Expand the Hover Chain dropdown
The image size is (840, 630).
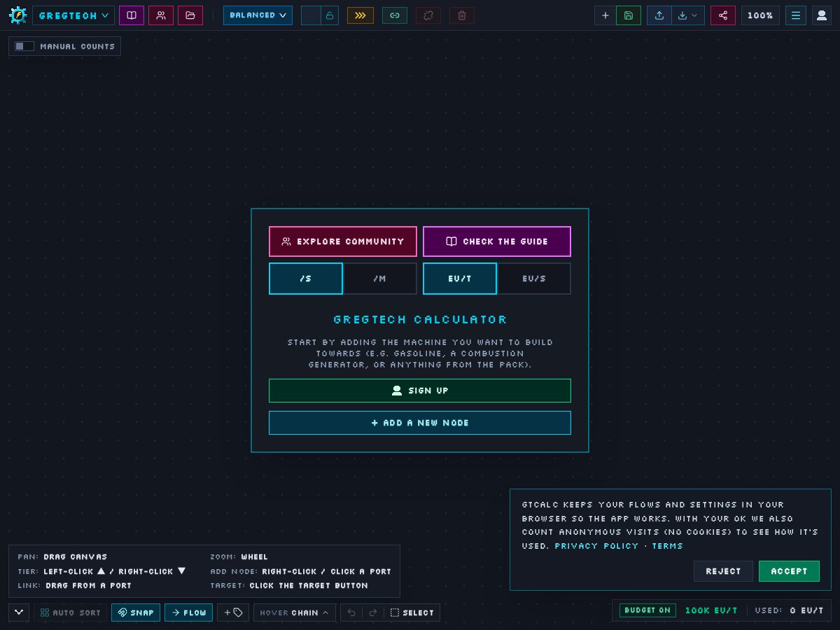(x=295, y=612)
